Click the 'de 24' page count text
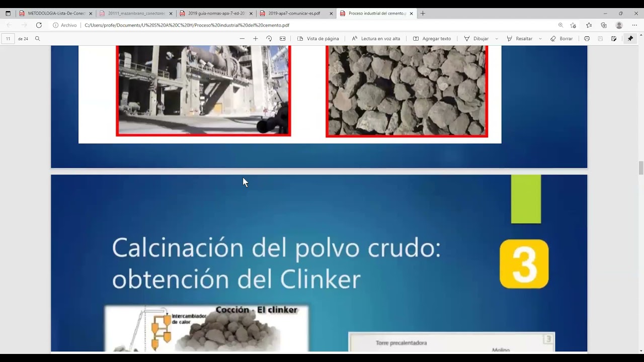The width and height of the screenshot is (644, 362). pyautogui.click(x=23, y=39)
